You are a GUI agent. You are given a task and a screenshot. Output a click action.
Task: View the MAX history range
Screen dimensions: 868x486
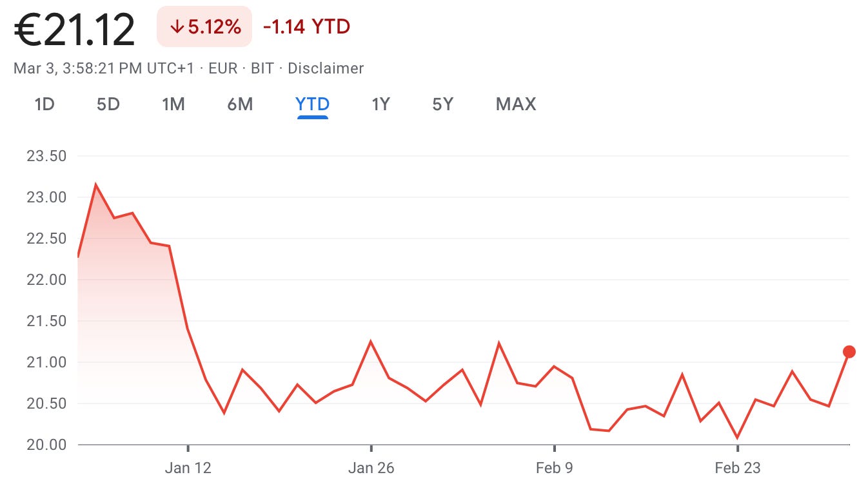(x=516, y=104)
